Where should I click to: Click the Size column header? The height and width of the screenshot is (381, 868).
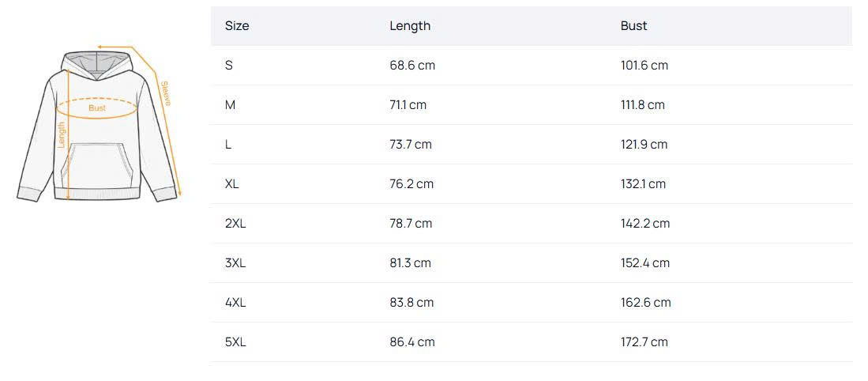point(237,26)
